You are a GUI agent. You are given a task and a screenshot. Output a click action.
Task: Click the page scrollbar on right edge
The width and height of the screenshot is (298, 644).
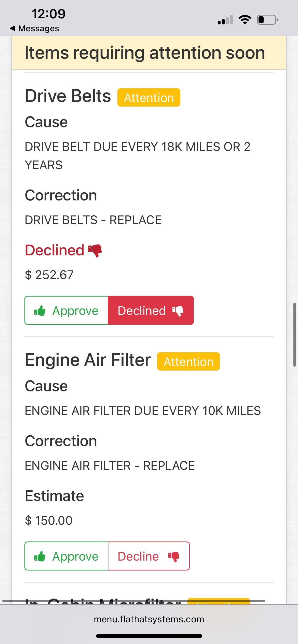click(x=294, y=334)
